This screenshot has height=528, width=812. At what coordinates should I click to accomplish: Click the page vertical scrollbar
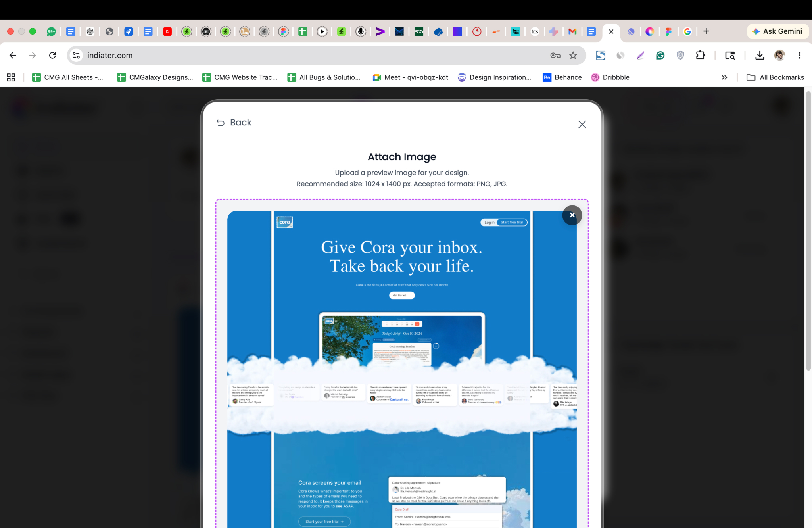point(808,231)
